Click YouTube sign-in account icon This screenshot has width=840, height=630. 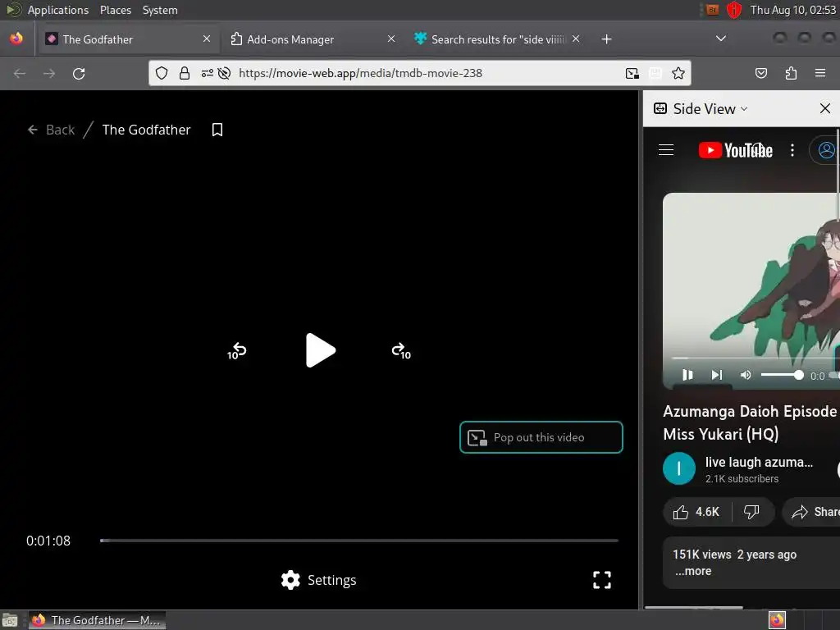pos(826,150)
